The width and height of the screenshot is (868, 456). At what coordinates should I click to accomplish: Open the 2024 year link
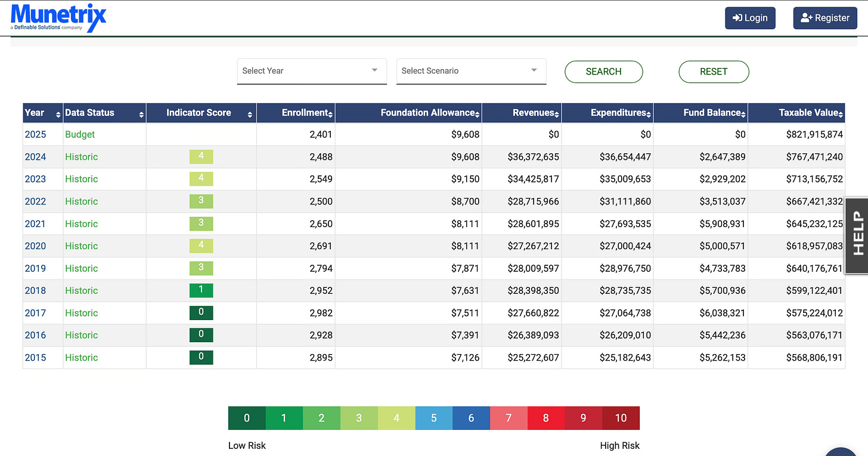[35, 157]
